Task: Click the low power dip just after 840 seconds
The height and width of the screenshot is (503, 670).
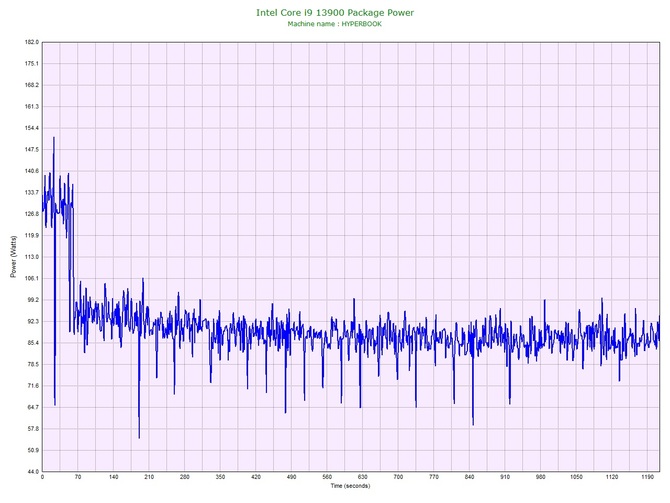Action: 473,424
